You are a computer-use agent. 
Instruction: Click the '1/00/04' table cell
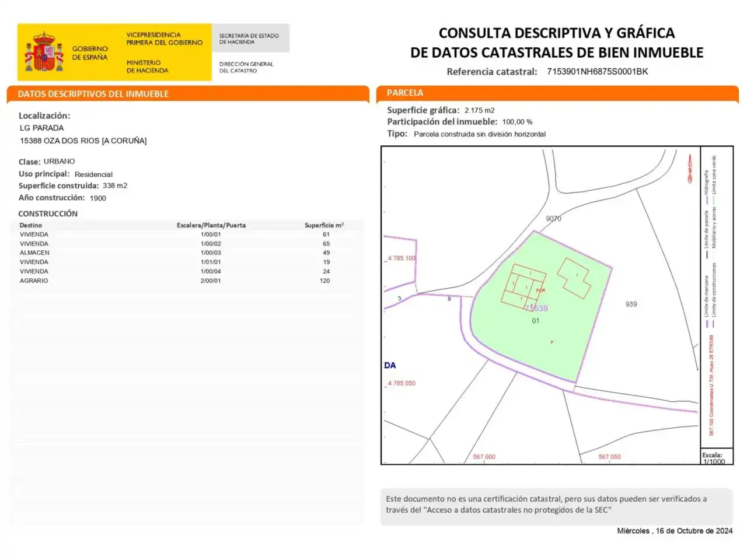[211, 271]
